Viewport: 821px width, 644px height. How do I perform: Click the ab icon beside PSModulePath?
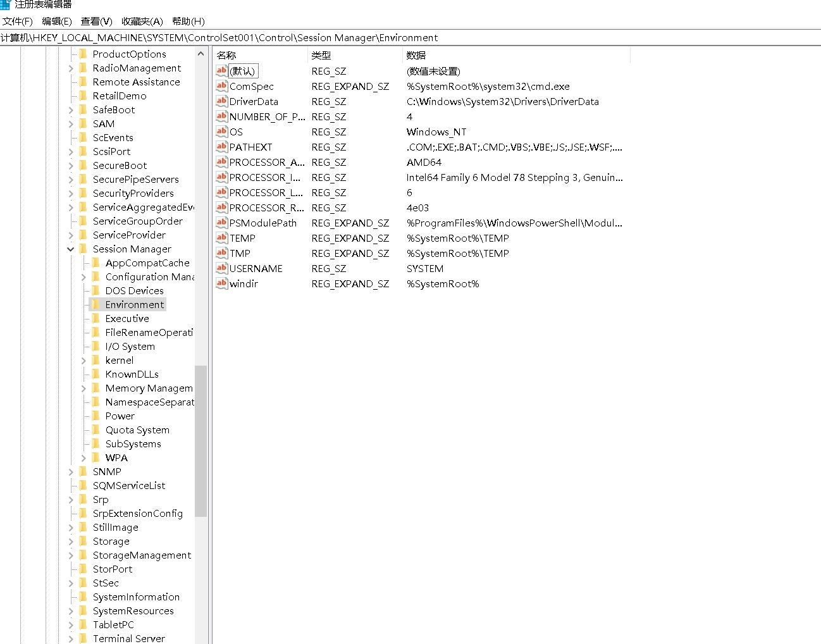click(x=221, y=223)
